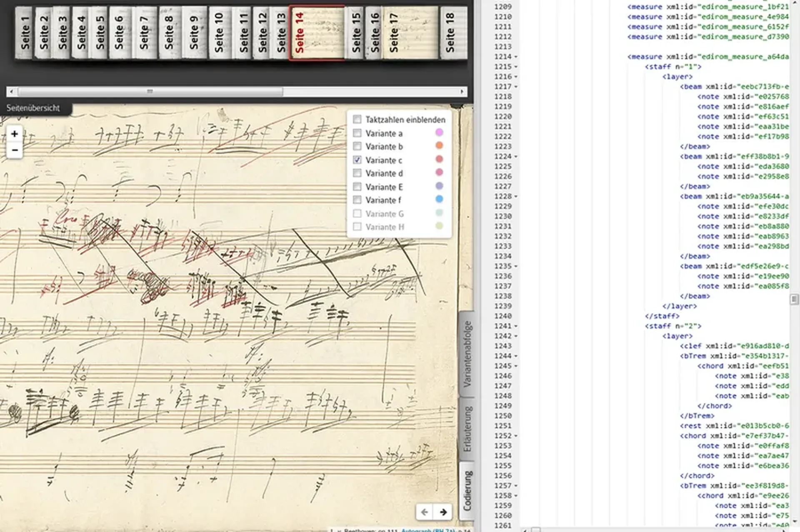
Task: Zoom in with the plus button
Action: click(15, 134)
